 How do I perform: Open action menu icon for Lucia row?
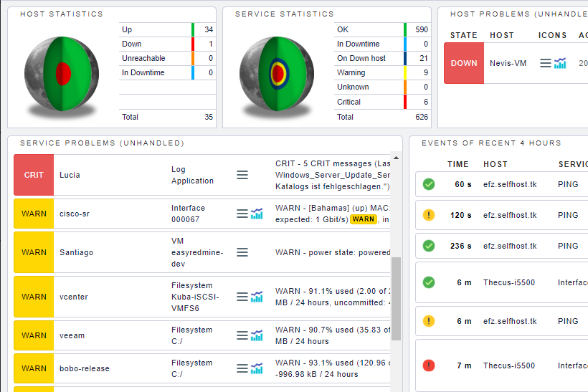coord(242,175)
